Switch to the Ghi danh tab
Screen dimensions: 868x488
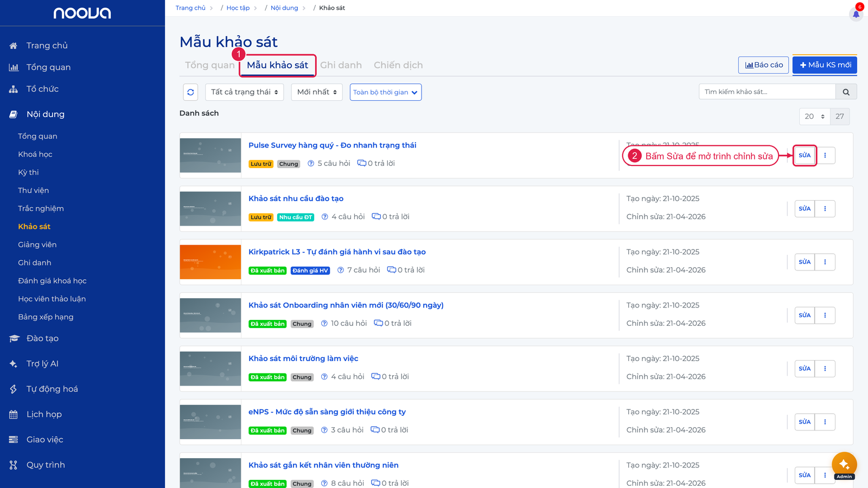point(341,65)
